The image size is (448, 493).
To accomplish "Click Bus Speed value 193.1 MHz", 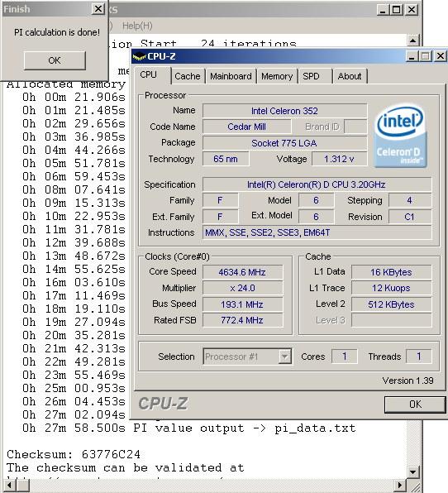I will [242, 304].
